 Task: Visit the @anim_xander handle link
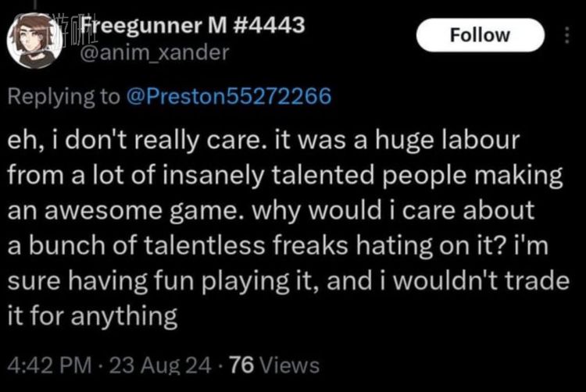coord(155,52)
